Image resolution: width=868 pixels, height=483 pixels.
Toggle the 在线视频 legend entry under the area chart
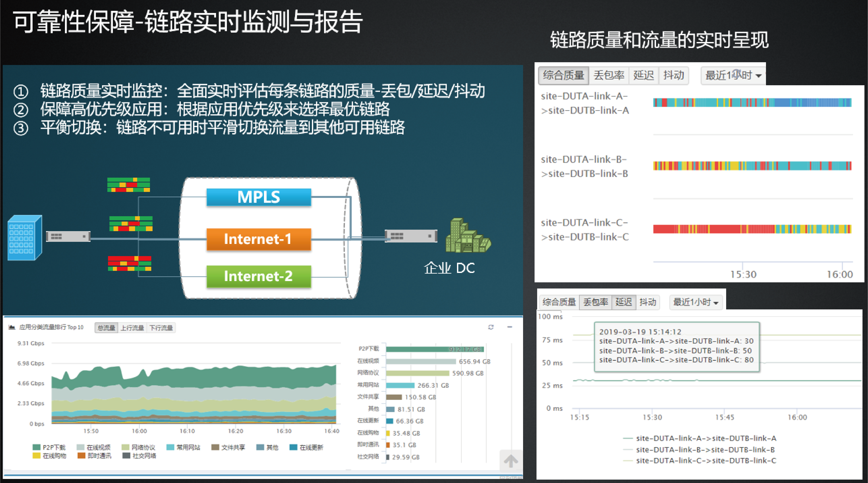click(94, 447)
